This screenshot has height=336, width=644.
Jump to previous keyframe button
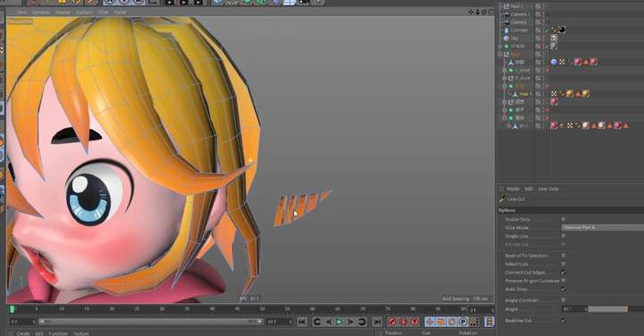click(317, 322)
